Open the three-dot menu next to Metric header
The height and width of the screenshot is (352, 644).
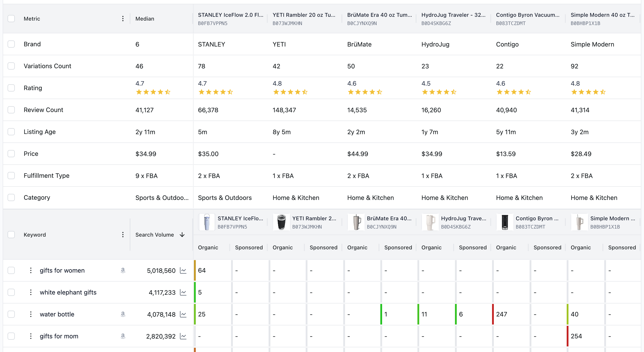123,19
